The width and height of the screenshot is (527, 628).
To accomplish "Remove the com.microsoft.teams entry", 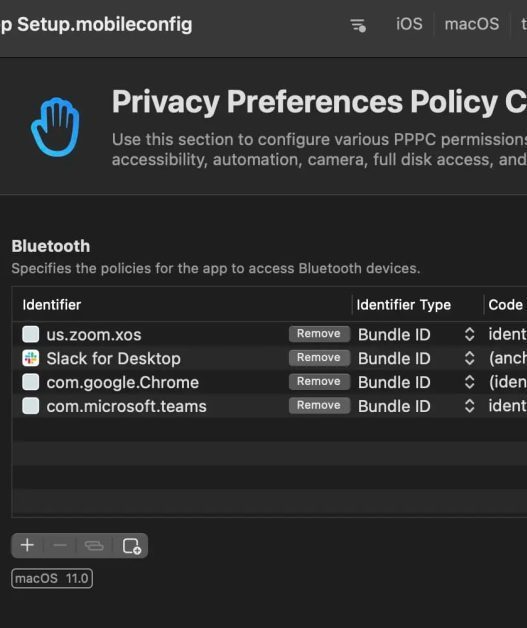I will pyautogui.click(x=319, y=406).
